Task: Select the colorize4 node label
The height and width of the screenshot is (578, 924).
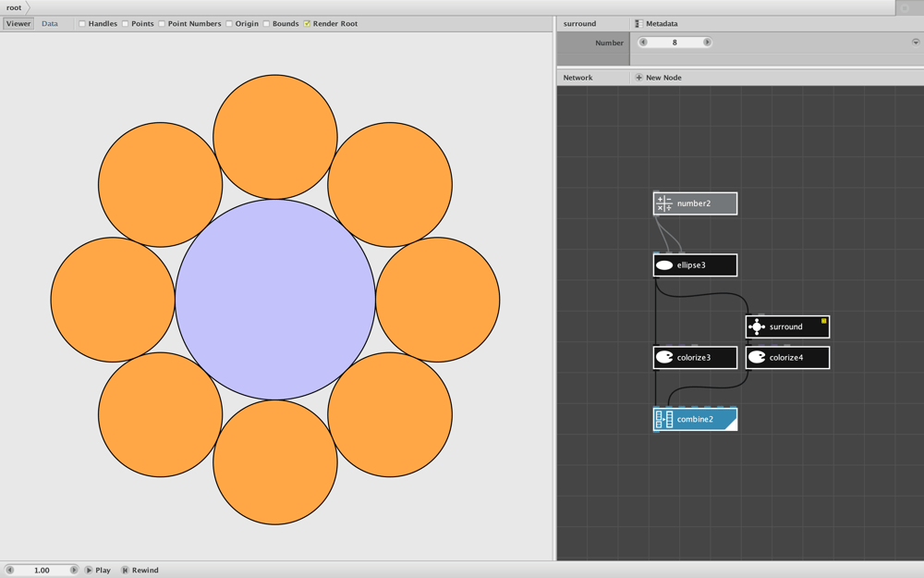Action: (x=786, y=357)
